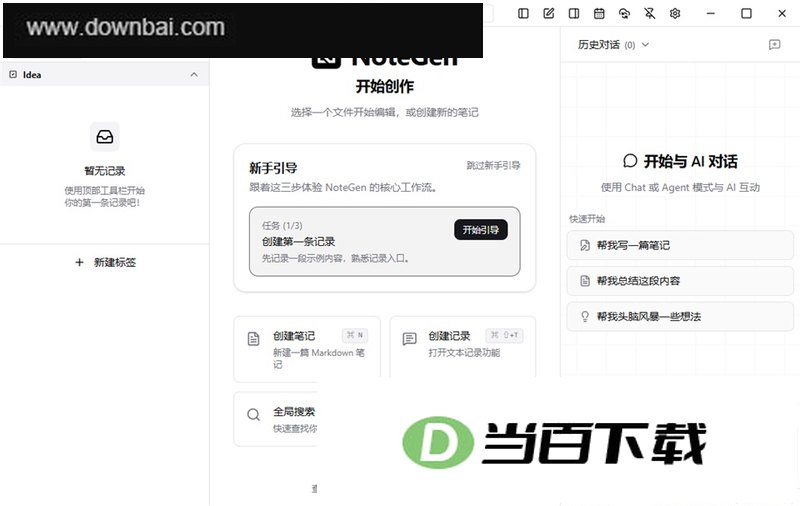The width and height of the screenshot is (800, 506).
Task: Open settings with the gear icon
Action: click(675, 13)
